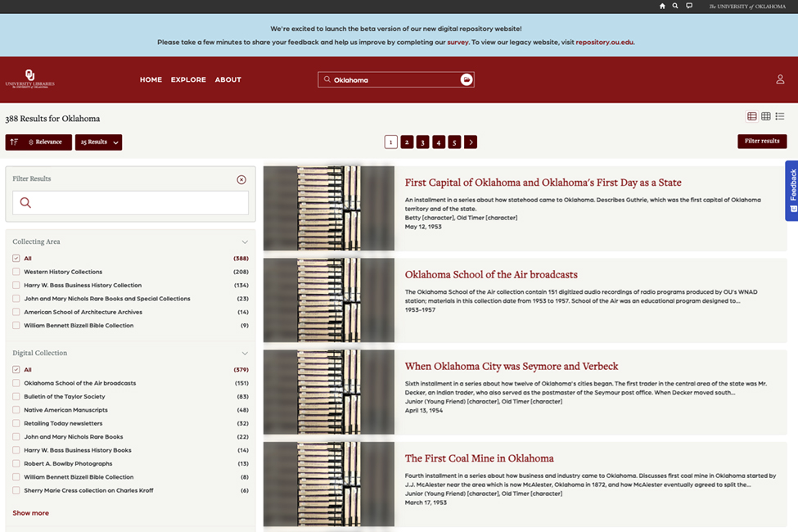798x532 pixels.
Task: Uncheck the All collecting area checkbox
Action: (x=15, y=257)
